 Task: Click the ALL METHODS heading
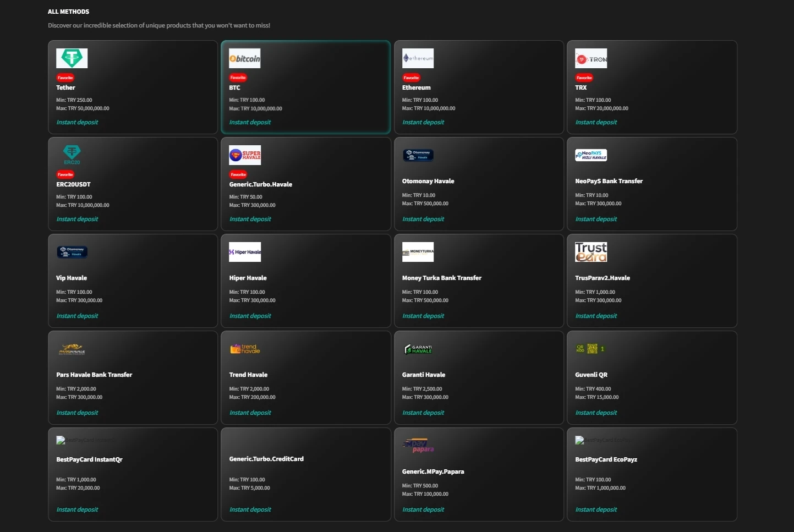(x=68, y=12)
